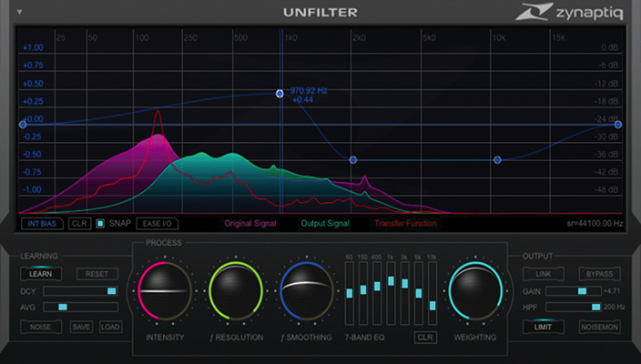This screenshot has width=641, height=364.
Task: Click the f Resolution knob
Action: pos(236,293)
